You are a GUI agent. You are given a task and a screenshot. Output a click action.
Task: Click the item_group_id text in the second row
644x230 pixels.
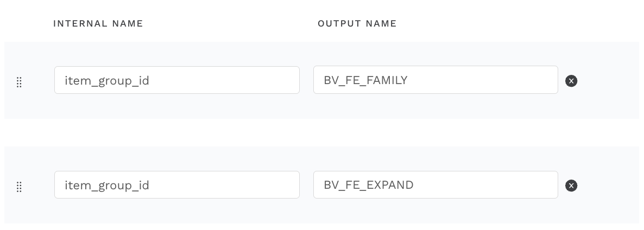tap(107, 186)
